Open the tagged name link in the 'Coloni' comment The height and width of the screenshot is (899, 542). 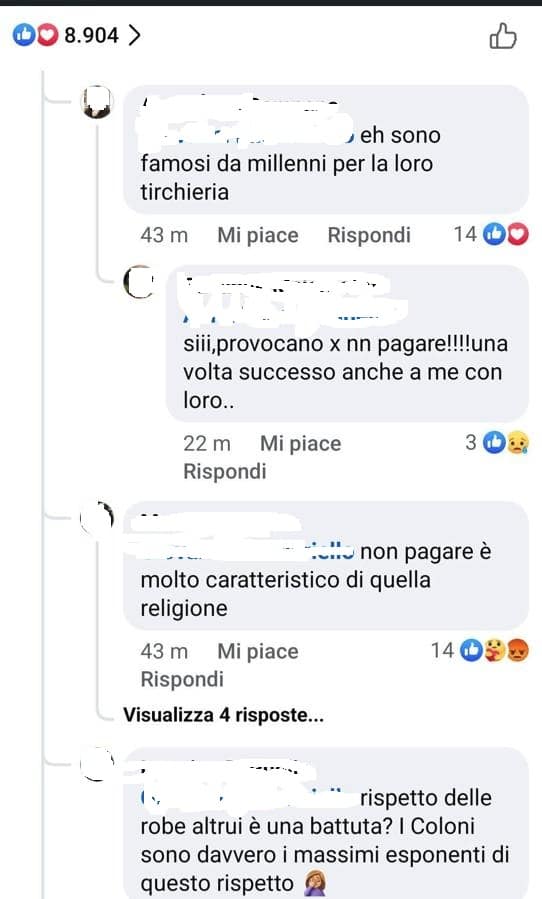(247, 798)
